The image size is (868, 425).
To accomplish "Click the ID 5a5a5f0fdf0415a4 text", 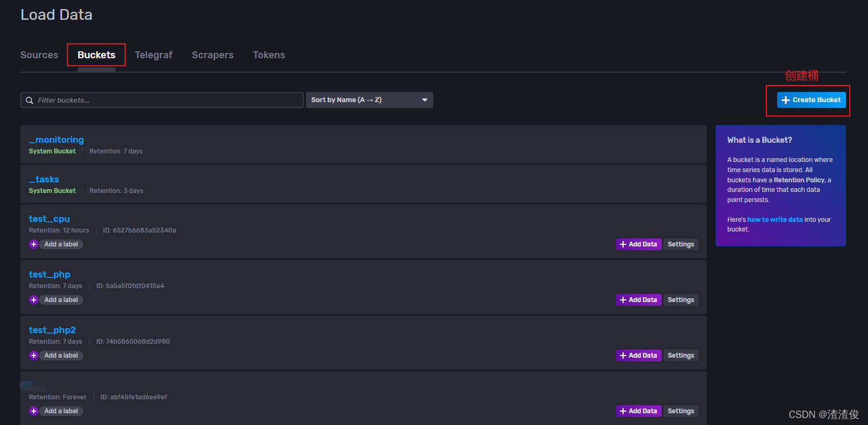I will (x=130, y=286).
